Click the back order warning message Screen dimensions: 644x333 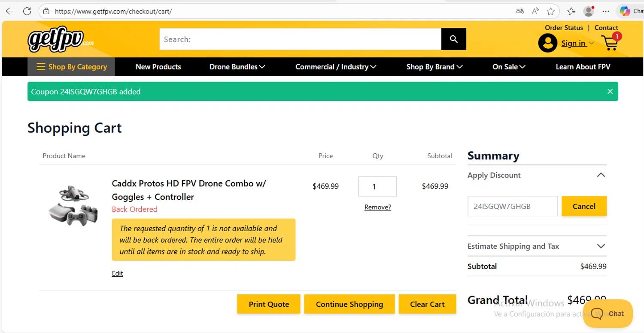click(x=204, y=240)
